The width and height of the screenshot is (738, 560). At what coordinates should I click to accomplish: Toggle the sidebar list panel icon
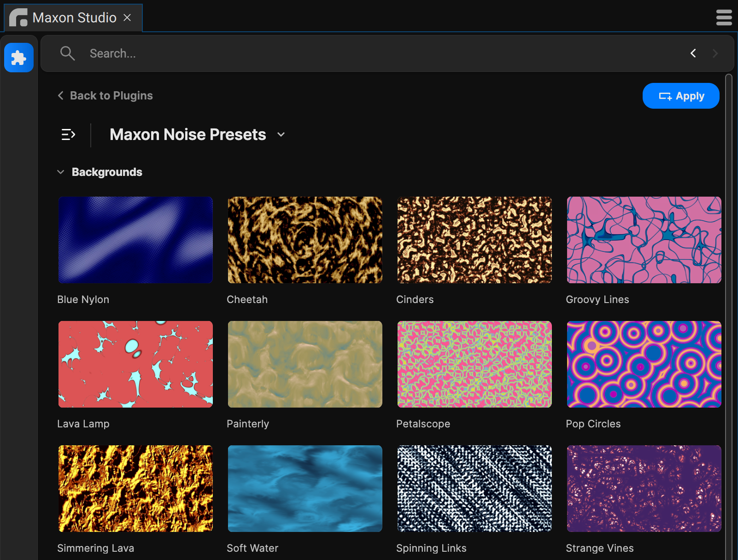pyautogui.click(x=68, y=134)
